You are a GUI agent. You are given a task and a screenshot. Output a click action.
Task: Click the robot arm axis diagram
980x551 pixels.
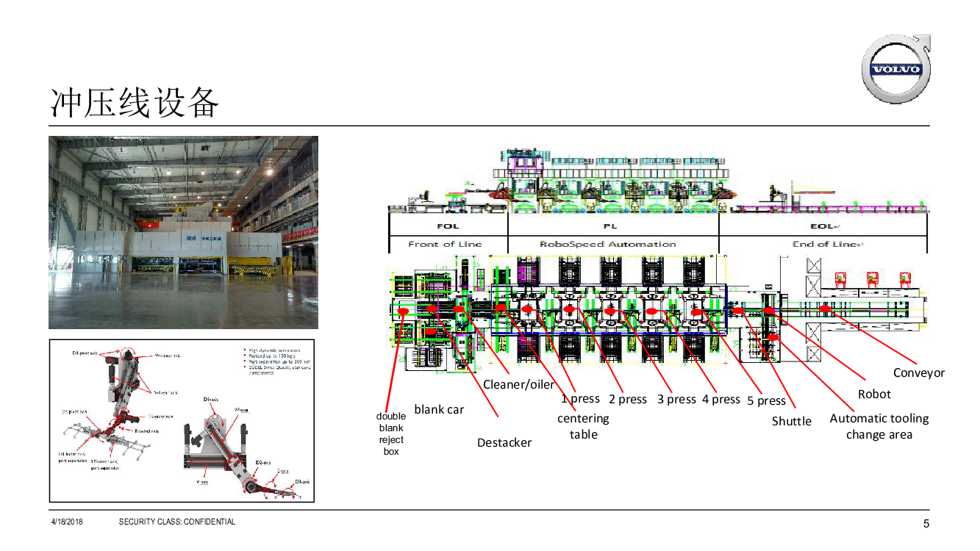click(x=182, y=421)
